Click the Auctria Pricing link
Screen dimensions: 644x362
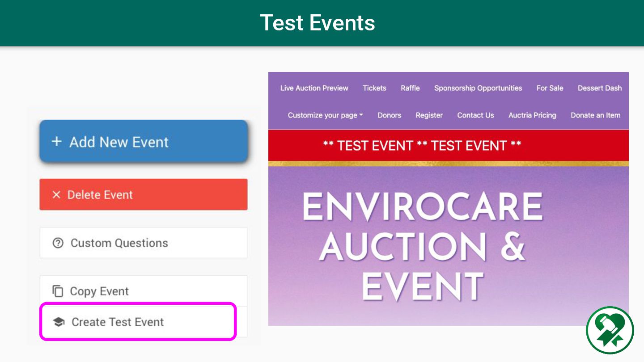coord(532,115)
